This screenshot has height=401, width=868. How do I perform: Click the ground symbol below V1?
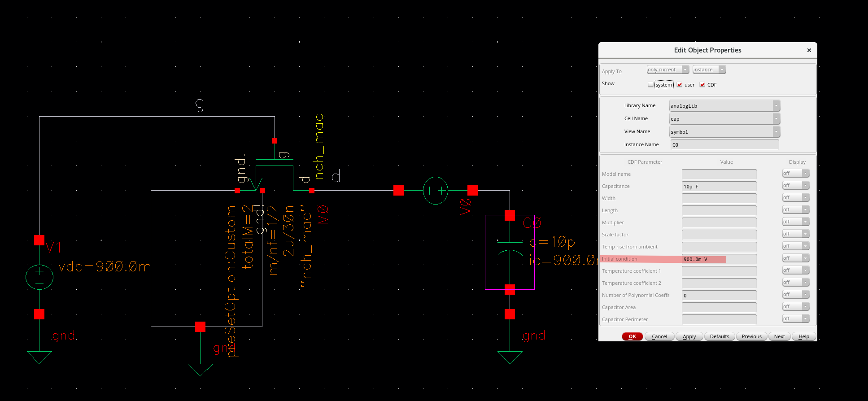coord(39,357)
